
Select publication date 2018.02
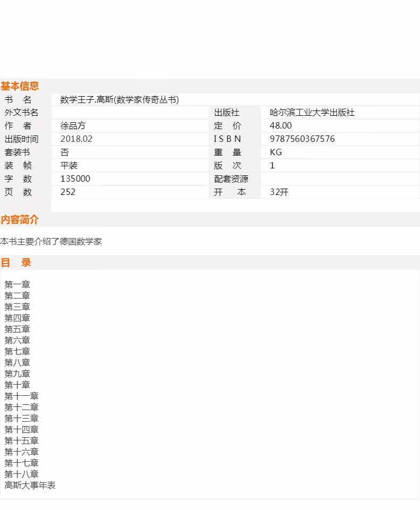pyautogui.click(x=77, y=139)
